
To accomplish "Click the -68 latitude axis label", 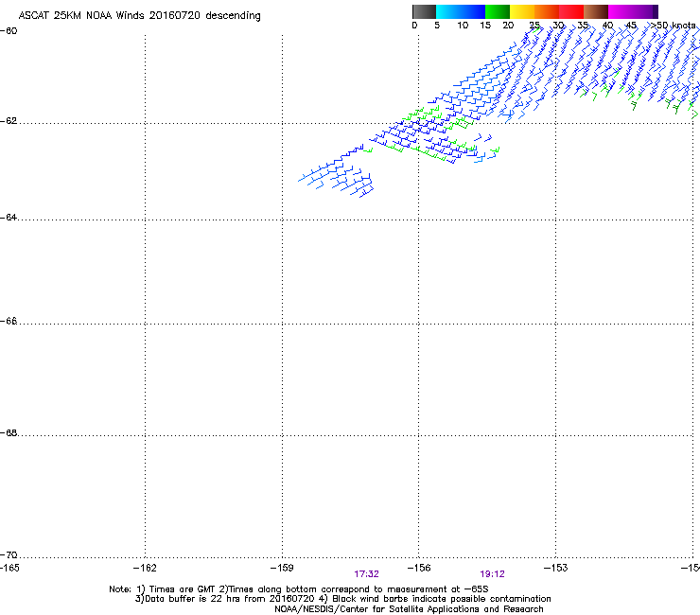I will (x=9, y=432).
